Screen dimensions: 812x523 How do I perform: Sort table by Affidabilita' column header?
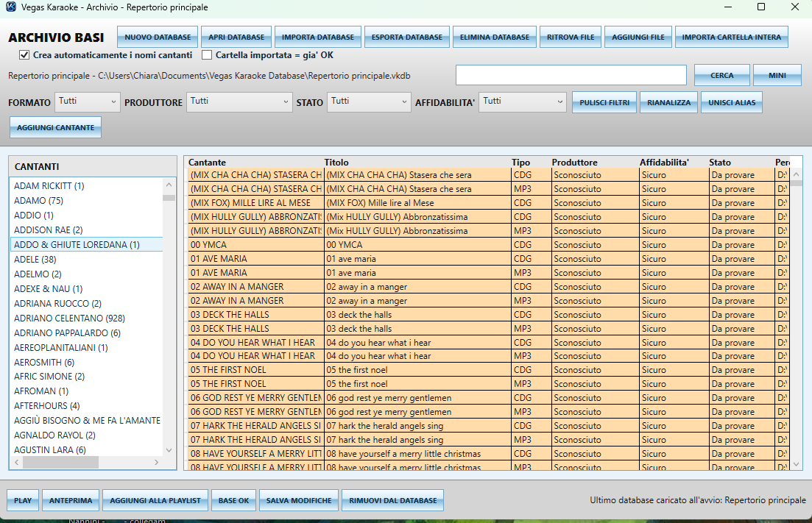point(665,163)
